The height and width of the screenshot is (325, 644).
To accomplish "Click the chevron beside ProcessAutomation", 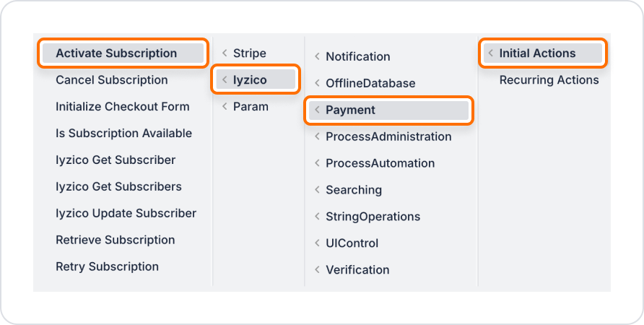I will [x=317, y=163].
